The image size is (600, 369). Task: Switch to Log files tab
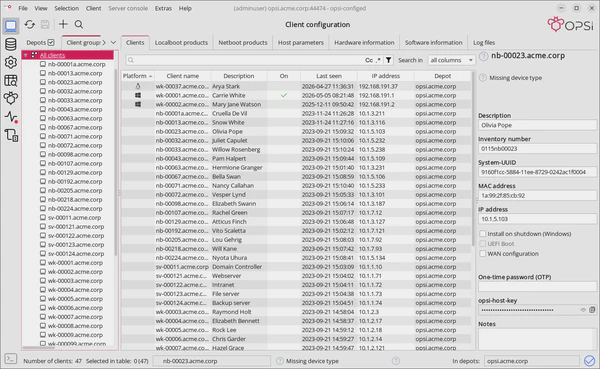click(x=484, y=42)
